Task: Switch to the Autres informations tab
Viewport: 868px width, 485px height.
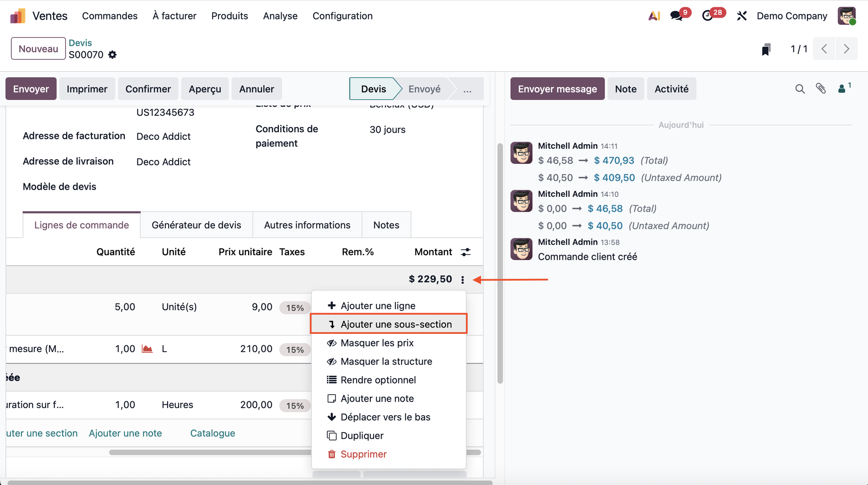Action: point(307,225)
